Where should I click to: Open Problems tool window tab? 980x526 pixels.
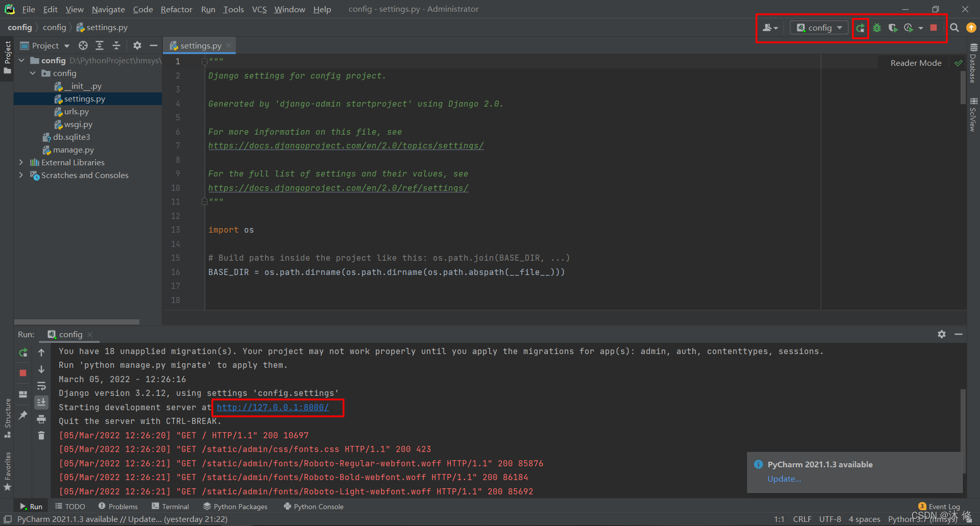click(118, 507)
